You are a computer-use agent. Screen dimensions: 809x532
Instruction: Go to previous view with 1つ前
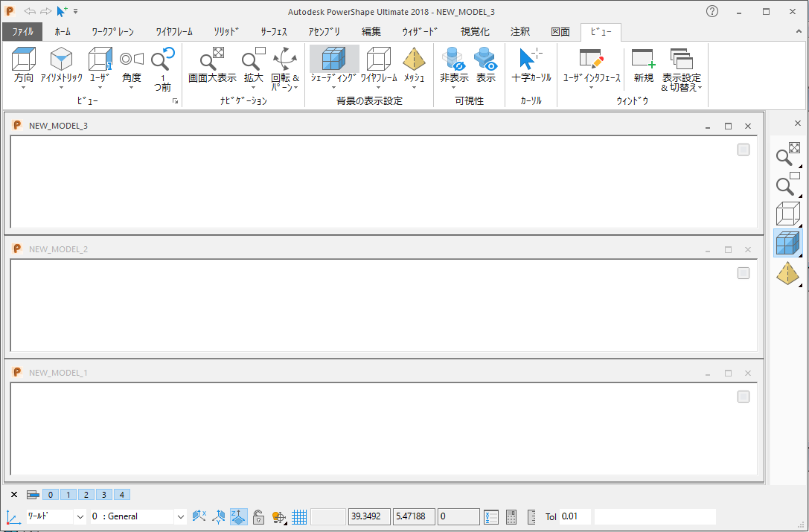pos(163,59)
